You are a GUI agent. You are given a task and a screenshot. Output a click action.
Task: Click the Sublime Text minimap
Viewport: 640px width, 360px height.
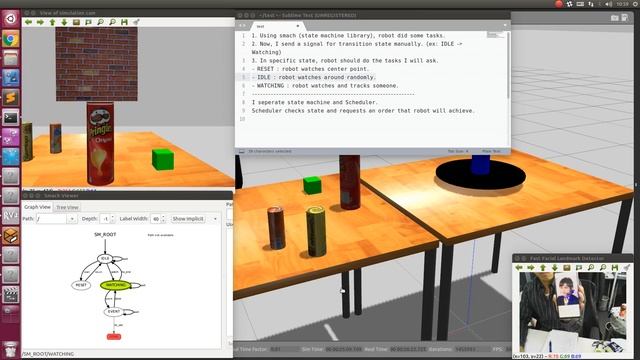click(495, 36)
